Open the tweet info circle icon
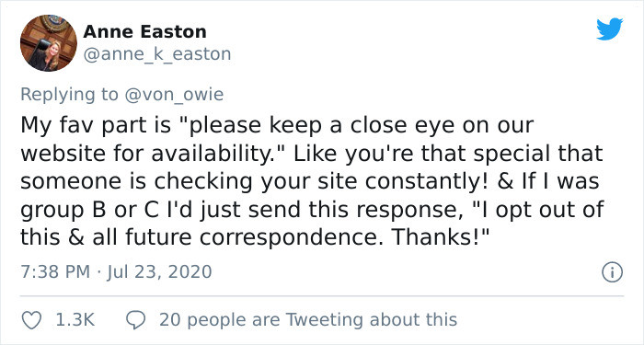Viewport: 644px width, 345px height. (x=612, y=272)
